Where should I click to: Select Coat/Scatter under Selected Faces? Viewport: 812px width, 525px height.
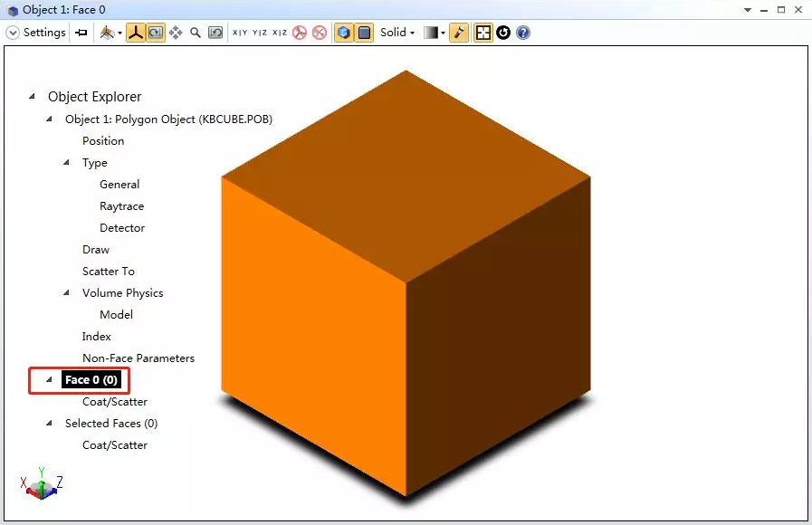(x=115, y=445)
